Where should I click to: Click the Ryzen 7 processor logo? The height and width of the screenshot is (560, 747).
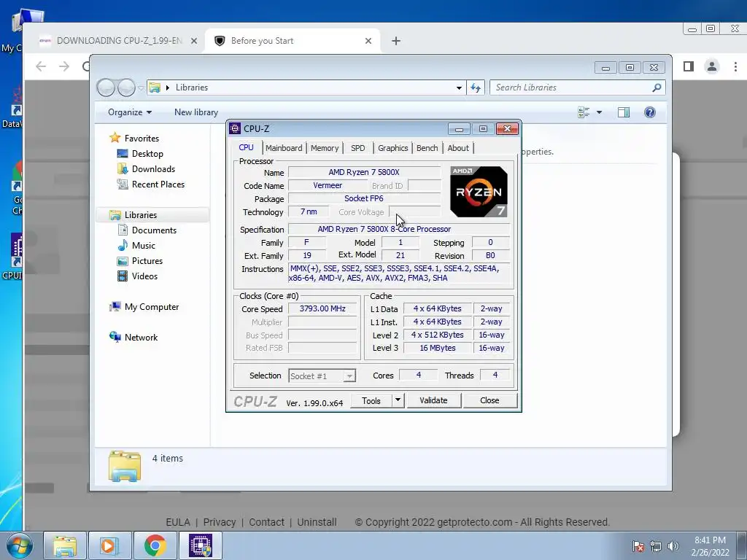[x=479, y=192]
